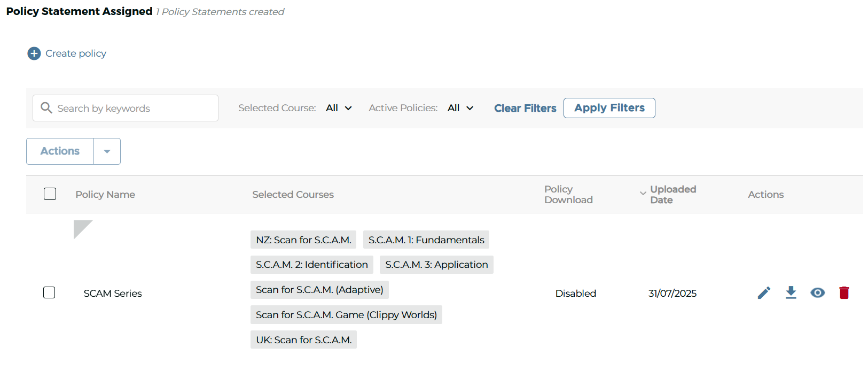Viewport: 868px width, 370px height.
Task: Open the Selected Course dropdown
Action: pos(339,108)
